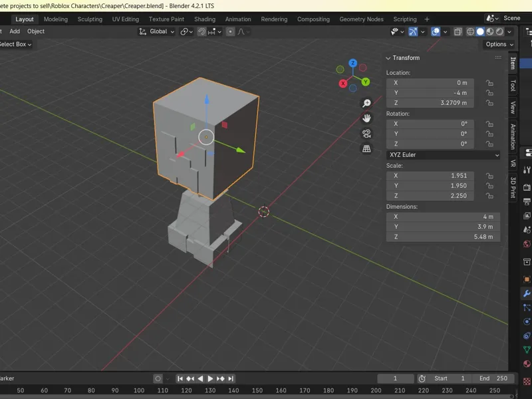Click the proportional editing falloff curve icon

tap(241, 31)
